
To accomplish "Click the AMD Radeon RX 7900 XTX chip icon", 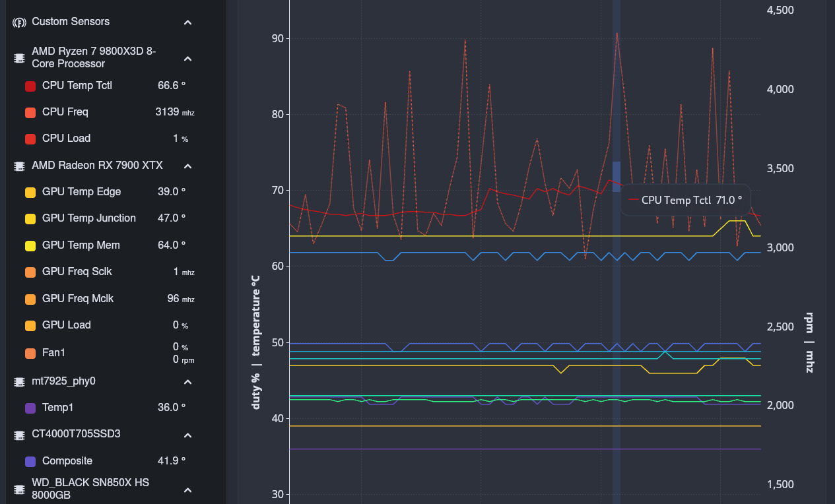I will coord(20,166).
